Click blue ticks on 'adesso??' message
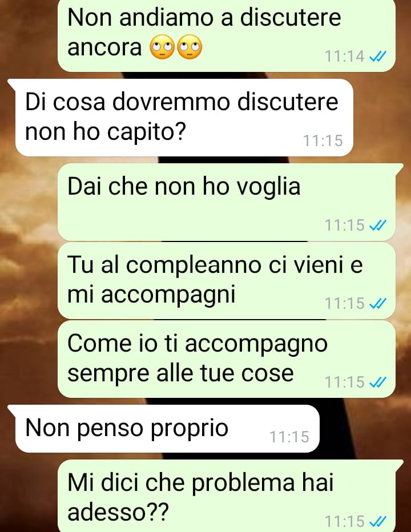The height and width of the screenshot is (532, 411). 377,521
